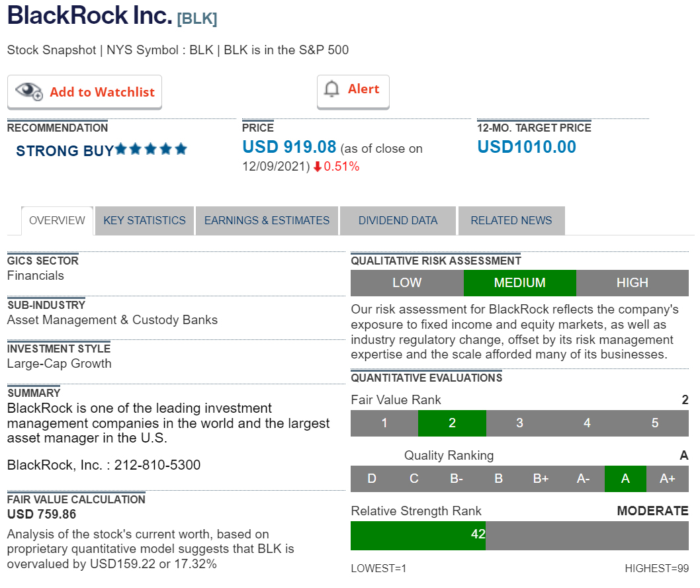Select the MEDIUM risk assessment segment
Screen dimensions: 700x588
tap(519, 283)
